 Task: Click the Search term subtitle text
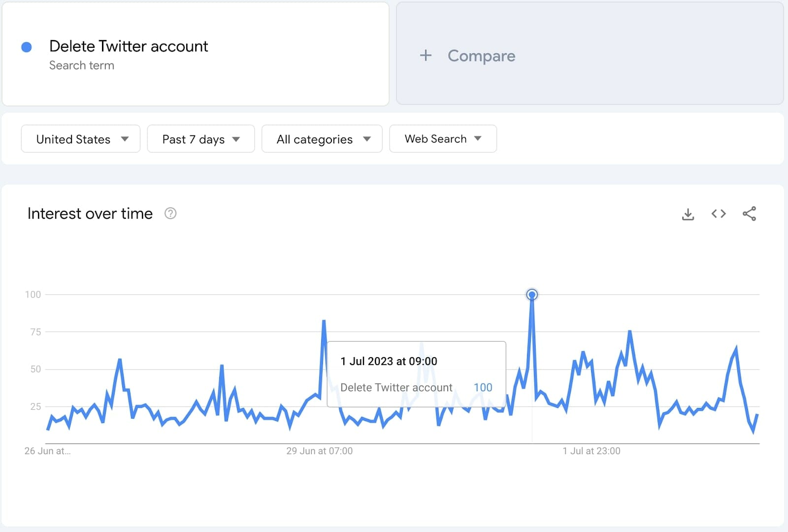(82, 66)
